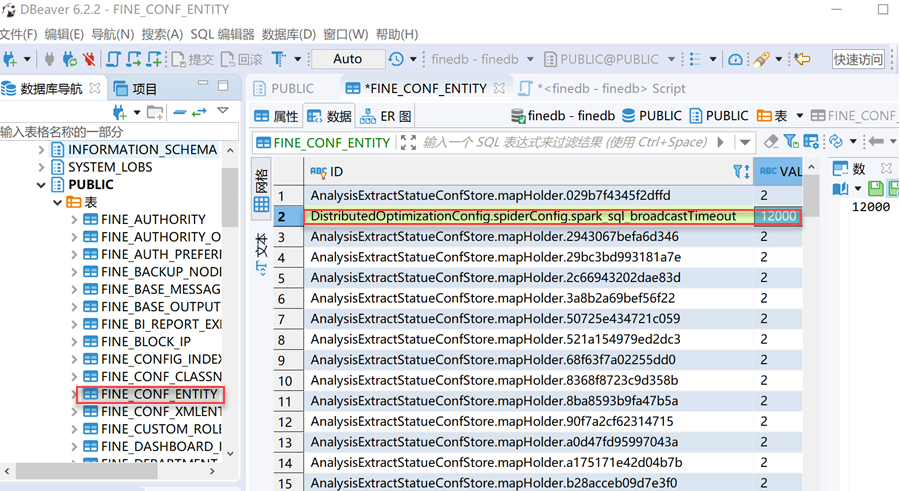Click the refresh icon in the result toolbar
Screen dimensions: 900x491
pos(836,141)
